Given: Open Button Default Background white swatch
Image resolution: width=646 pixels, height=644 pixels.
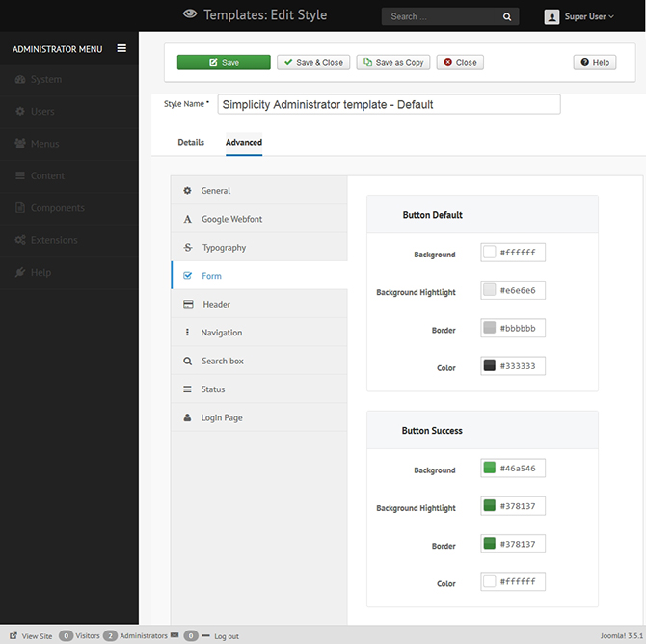Looking at the screenshot, I should tap(489, 252).
